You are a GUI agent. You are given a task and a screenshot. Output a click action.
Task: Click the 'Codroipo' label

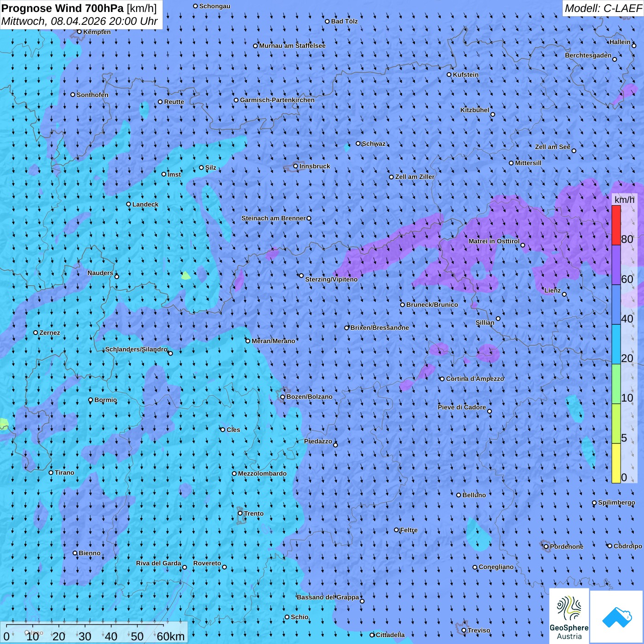(628, 546)
